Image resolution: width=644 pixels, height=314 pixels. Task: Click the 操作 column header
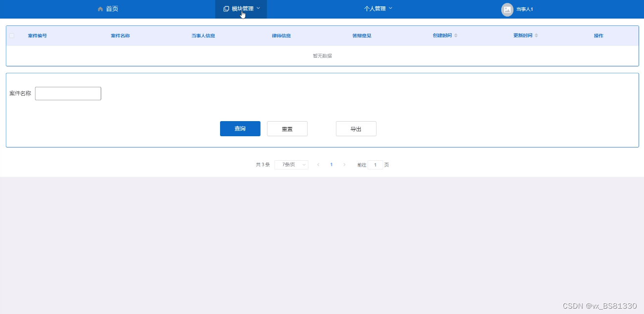pyautogui.click(x=599, y=36)
